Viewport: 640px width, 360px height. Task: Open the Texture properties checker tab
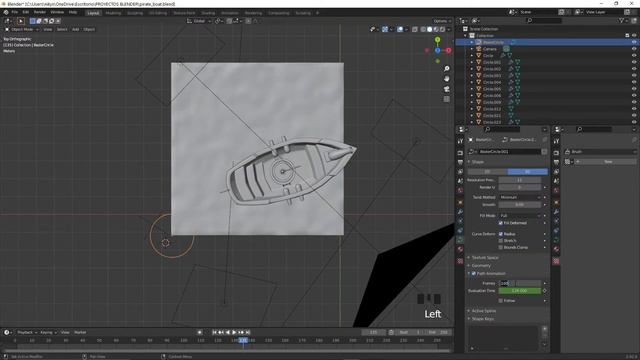(460, 261)
